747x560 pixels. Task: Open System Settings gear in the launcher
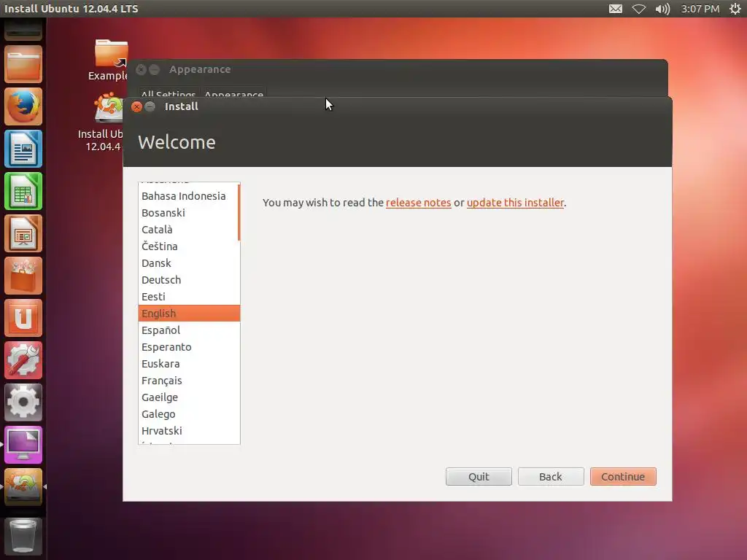(23, 402)
